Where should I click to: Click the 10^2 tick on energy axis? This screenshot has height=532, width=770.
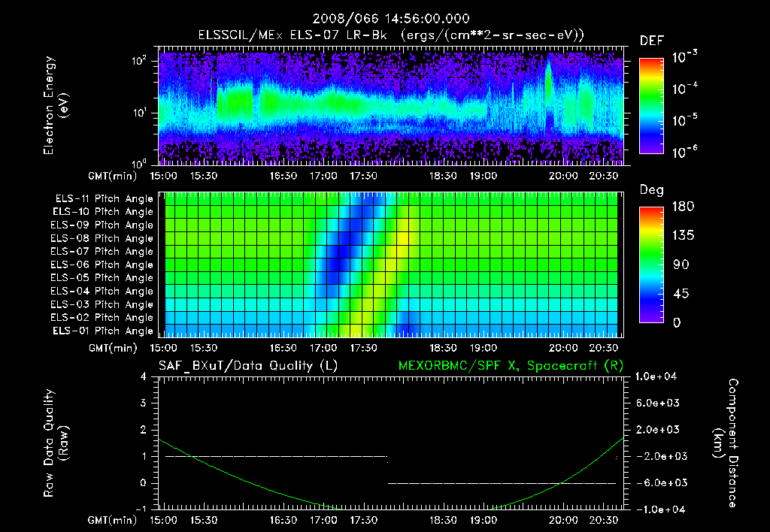pyautogui.click(x=139, y=61)
